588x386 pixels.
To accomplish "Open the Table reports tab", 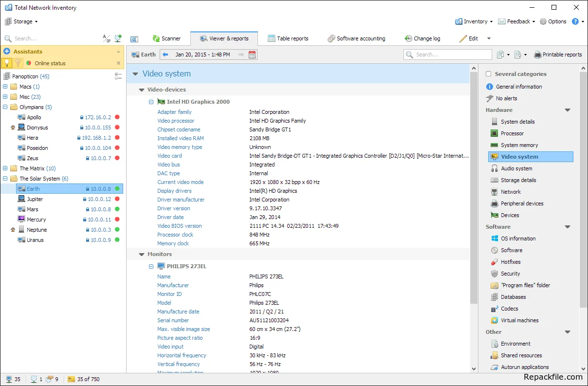I will click(x=288, y=38).
